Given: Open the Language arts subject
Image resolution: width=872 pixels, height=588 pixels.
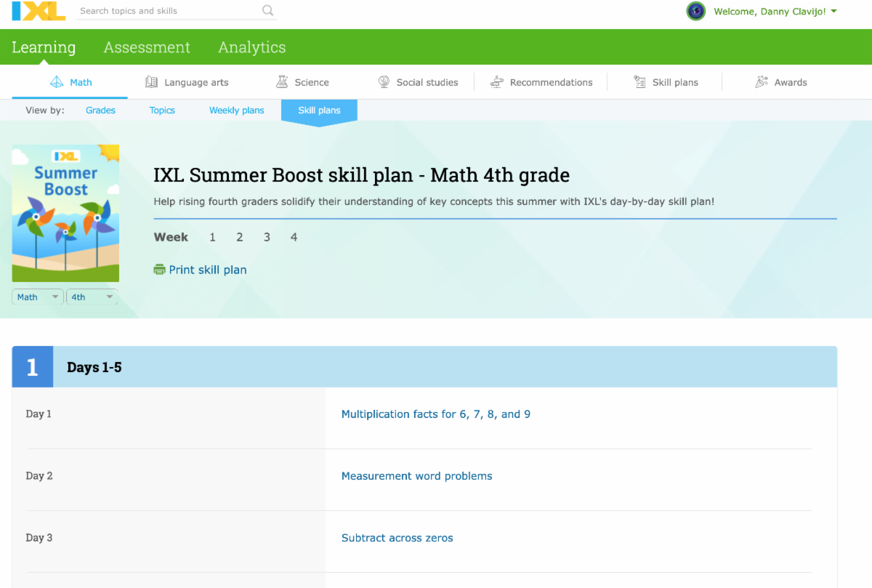Looking at the screenshot, I should pos(187,82).
